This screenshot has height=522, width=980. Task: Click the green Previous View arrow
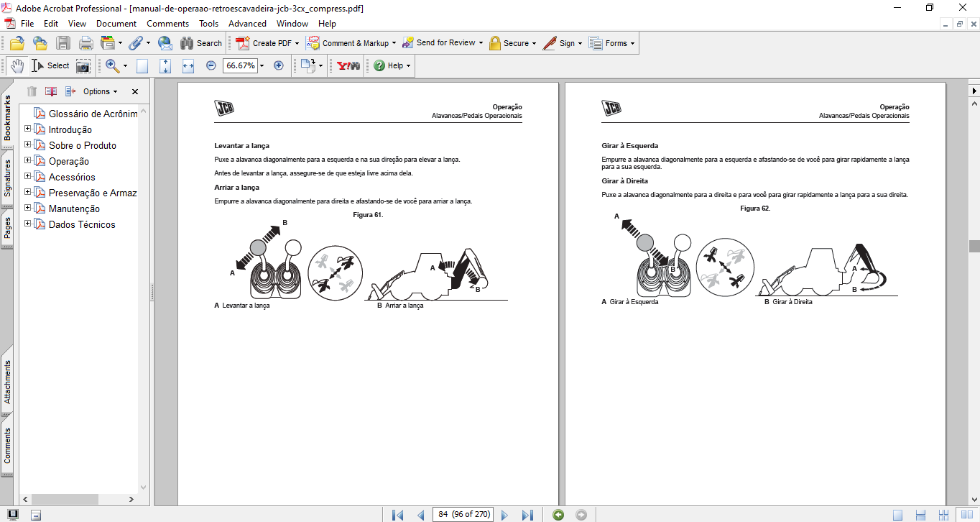click(558, 515)
